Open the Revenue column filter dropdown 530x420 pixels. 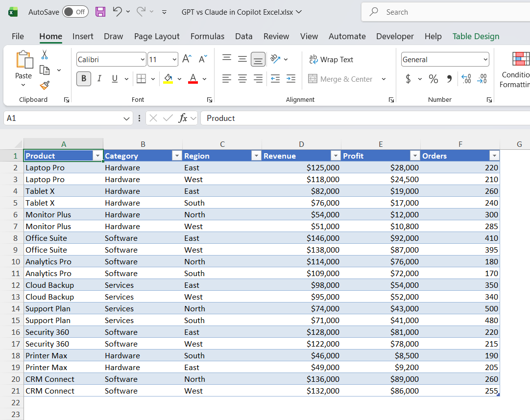click(336, 156)
